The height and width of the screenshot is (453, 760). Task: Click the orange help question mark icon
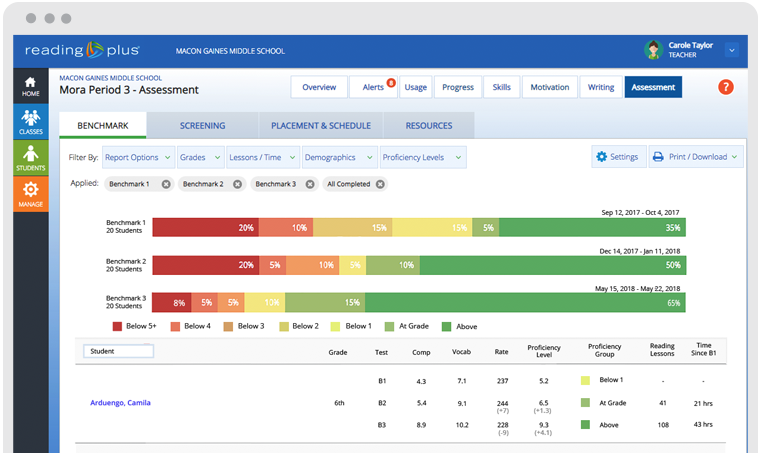tap(726, 87)
